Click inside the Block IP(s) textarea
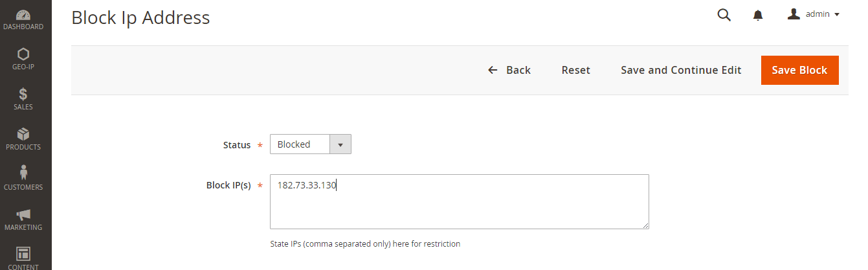 point(460,201)
